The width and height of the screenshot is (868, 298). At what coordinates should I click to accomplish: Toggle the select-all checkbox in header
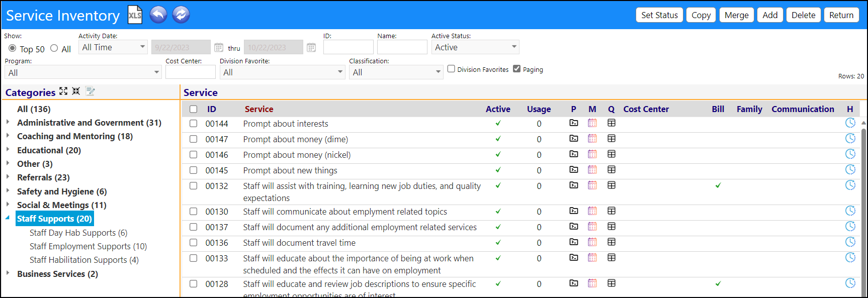coord(193,109)
